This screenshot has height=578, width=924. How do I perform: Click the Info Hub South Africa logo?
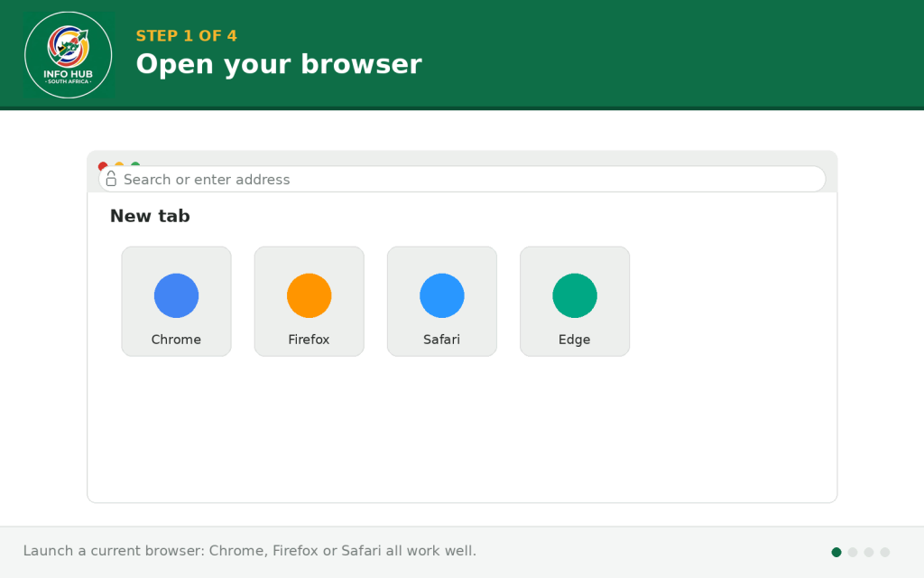69,55
